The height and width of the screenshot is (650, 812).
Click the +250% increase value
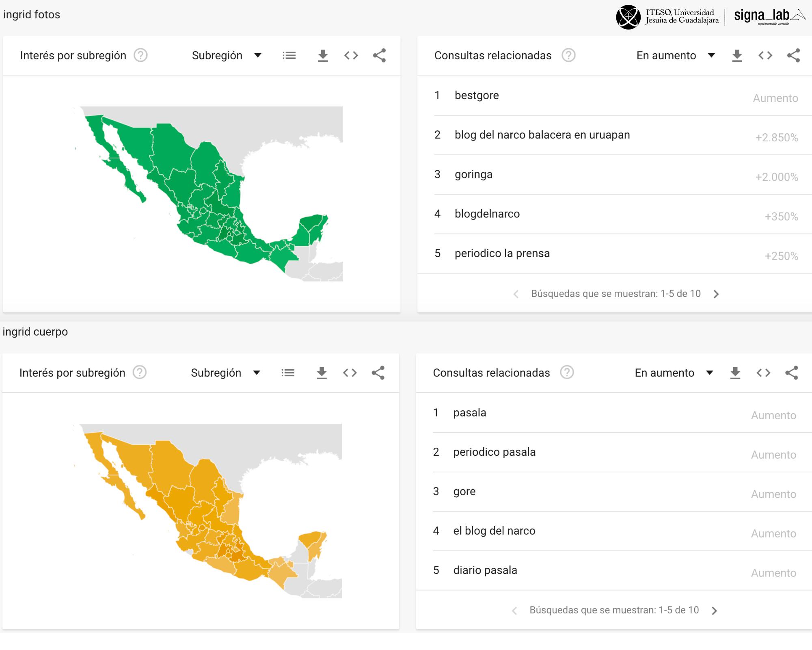coord(782,256)
